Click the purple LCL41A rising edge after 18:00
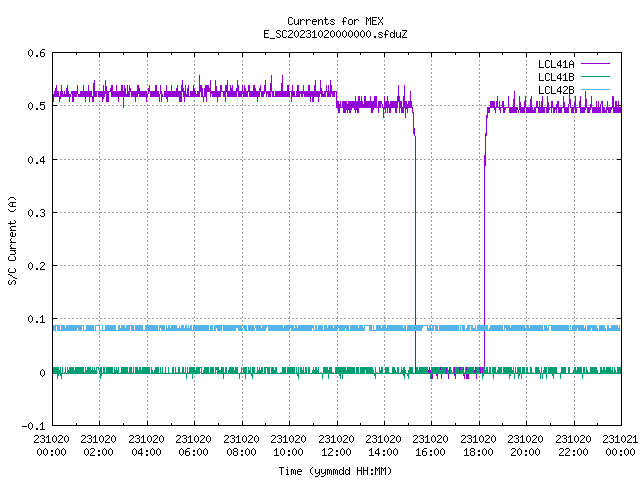The width and height of the screenshot is (640, 480). pyautogui.click(x=484, y=253)
